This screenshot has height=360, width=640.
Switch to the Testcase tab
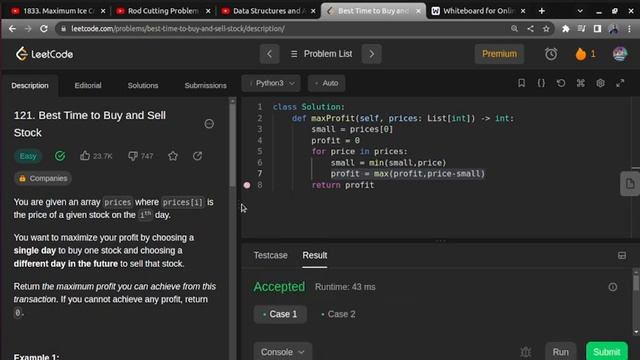coord(270,255)
